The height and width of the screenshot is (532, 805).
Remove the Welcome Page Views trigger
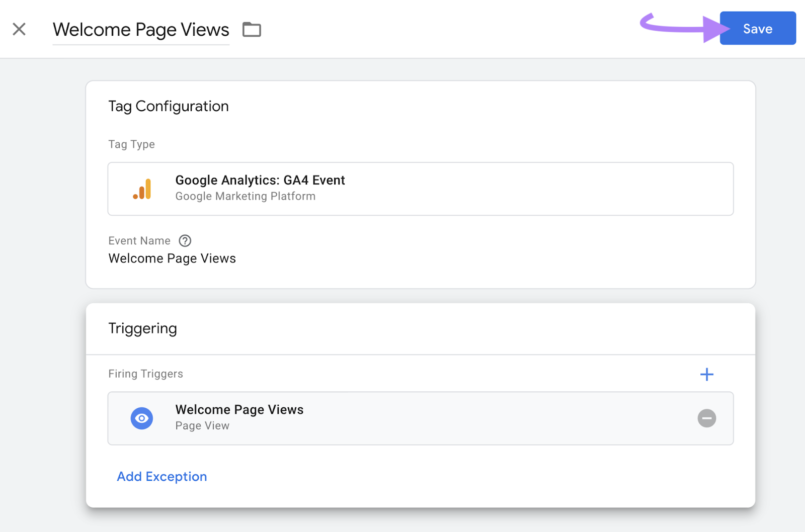tap(707, 418)
